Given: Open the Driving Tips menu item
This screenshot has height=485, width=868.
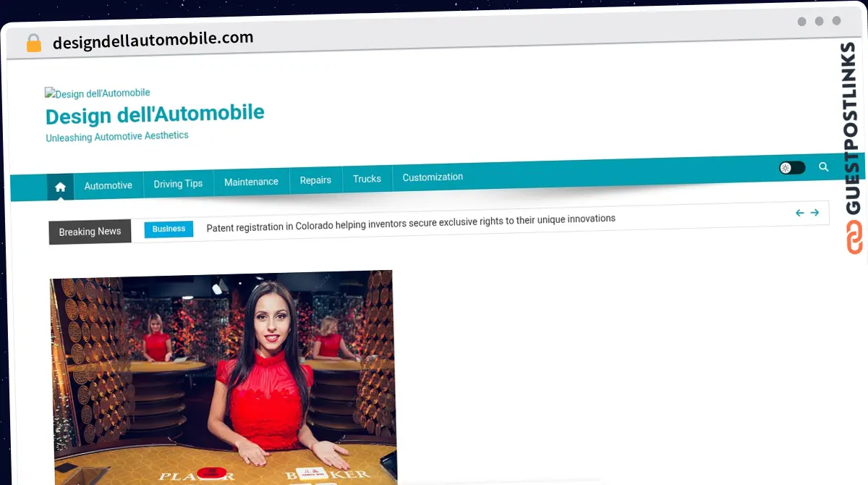Looking at the screenshot, I should tap(178, 183).
